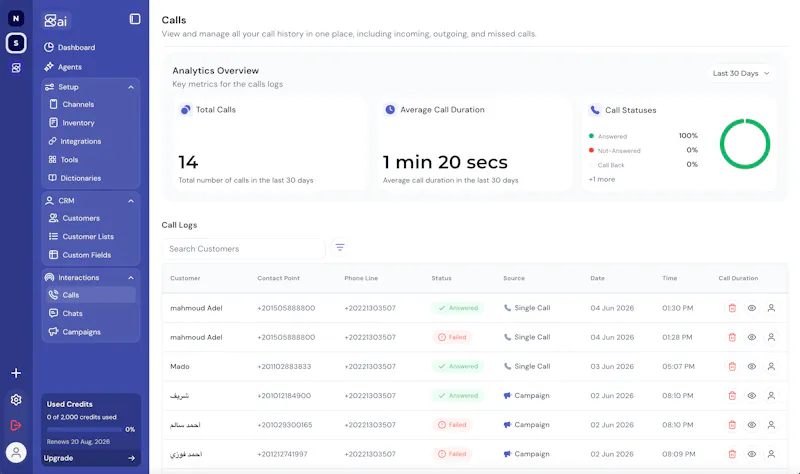Delete the call from +201012184900
This screenshot has height=474, width=800.
(x=732, y=395)
